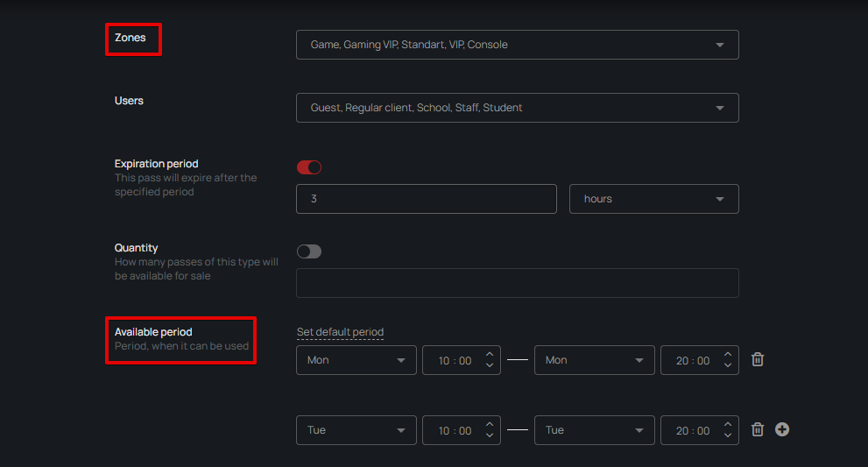Click into the Quantity input field
Image resolution: width=868 pixels, height=467 pixels.
pos(517,283)
